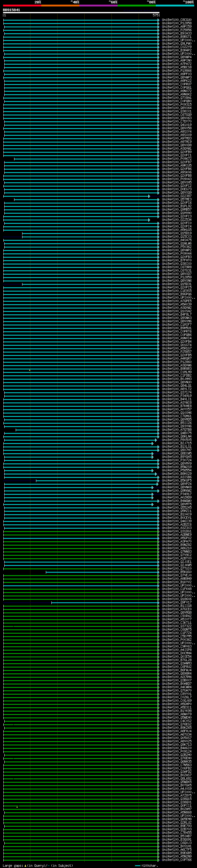197x868 pixels.
Task: Select hit label UniRef100_P19866
Action: tap(176, 71)
